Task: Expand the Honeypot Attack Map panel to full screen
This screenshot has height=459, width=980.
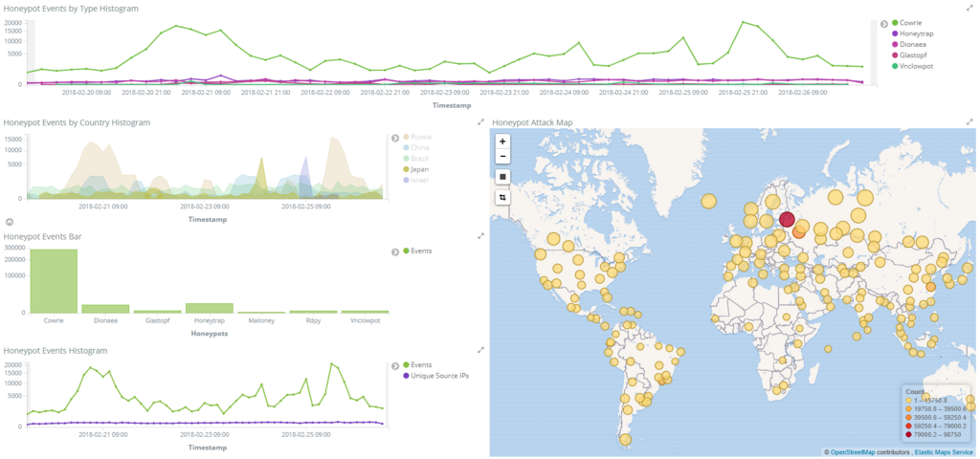Action: 969,121
